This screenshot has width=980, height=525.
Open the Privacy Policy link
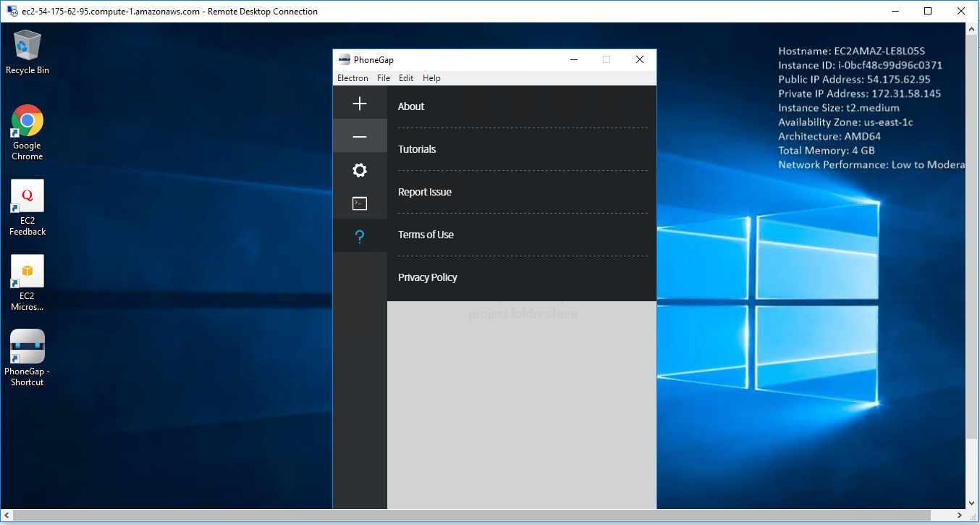coord(428,277)
